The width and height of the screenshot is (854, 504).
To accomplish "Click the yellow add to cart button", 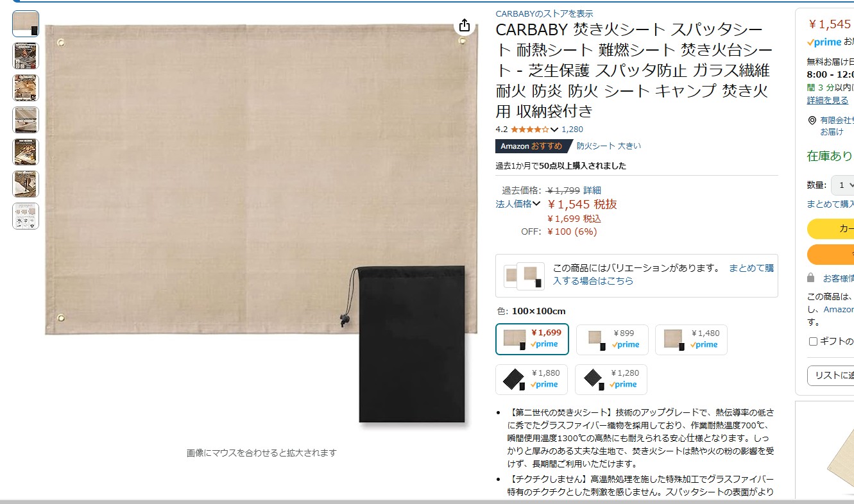I will pos(830,229).
